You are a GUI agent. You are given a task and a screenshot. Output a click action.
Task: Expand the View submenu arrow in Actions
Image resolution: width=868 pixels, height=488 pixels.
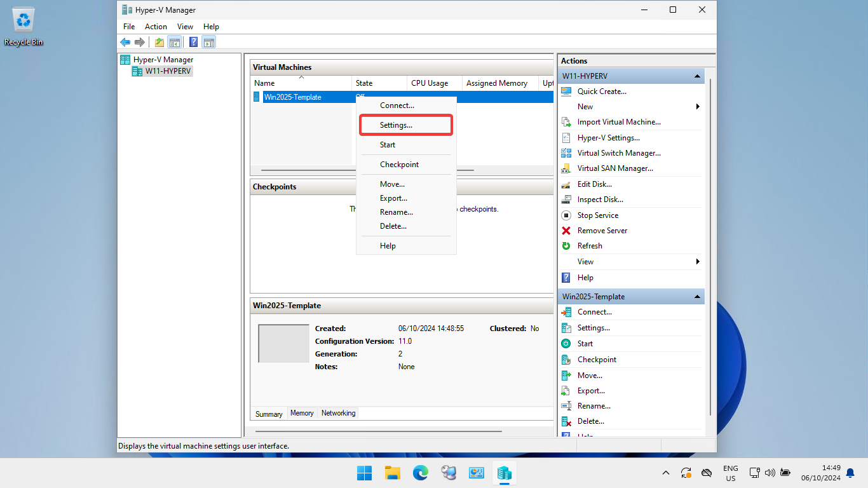coord(698,262)
